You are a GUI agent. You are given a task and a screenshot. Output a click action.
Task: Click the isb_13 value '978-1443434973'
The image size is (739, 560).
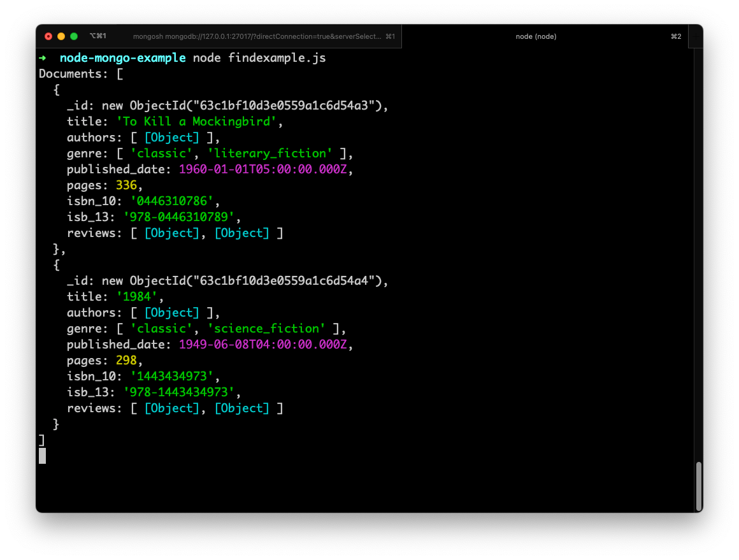[179, 392]
